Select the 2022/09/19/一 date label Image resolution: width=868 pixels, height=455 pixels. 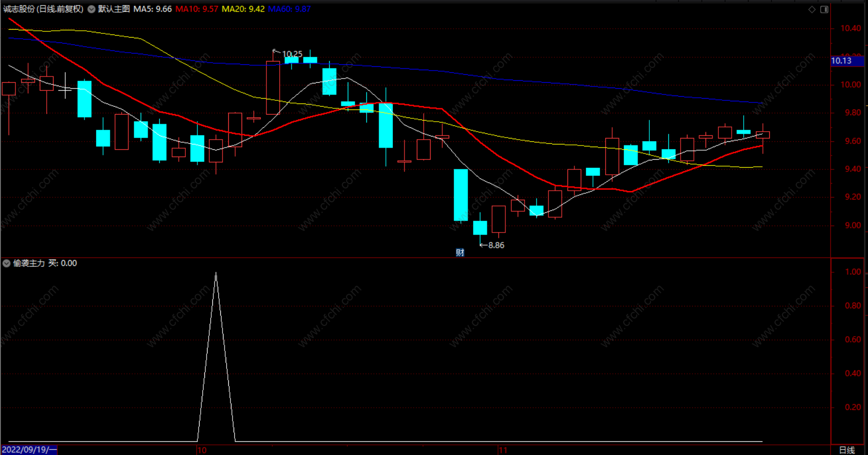pyautogui.click(x=29, y=450)
